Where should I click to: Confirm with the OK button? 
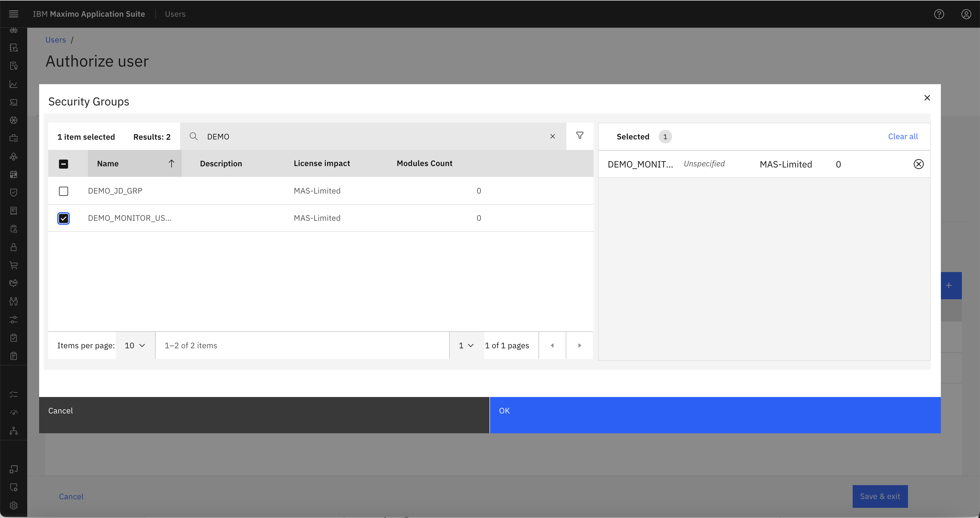coord(715,415)
